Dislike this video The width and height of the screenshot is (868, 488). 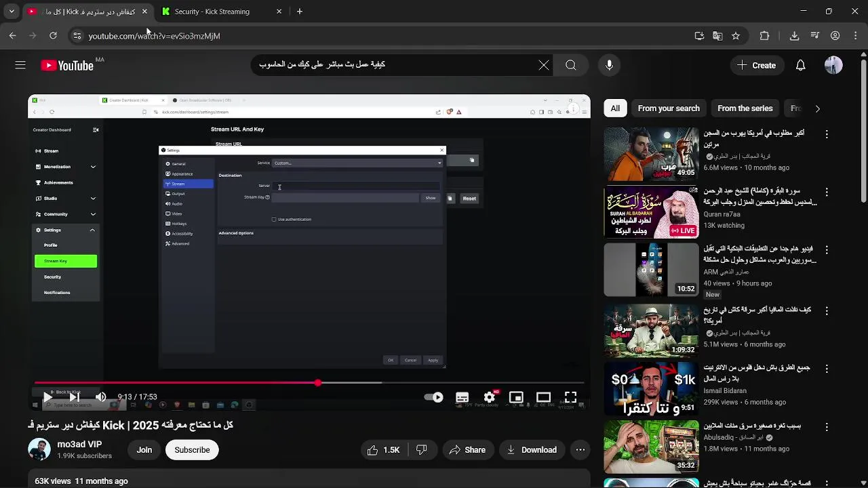tap(421, 450)
